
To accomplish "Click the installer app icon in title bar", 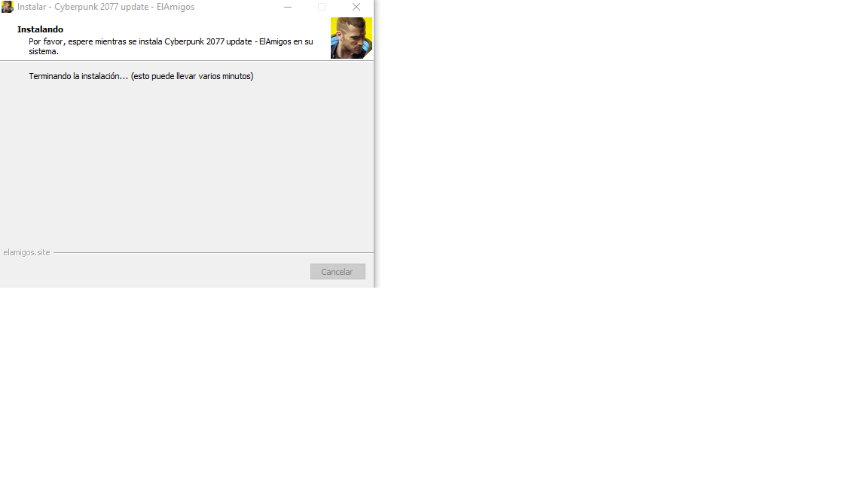I will point(8,7).
